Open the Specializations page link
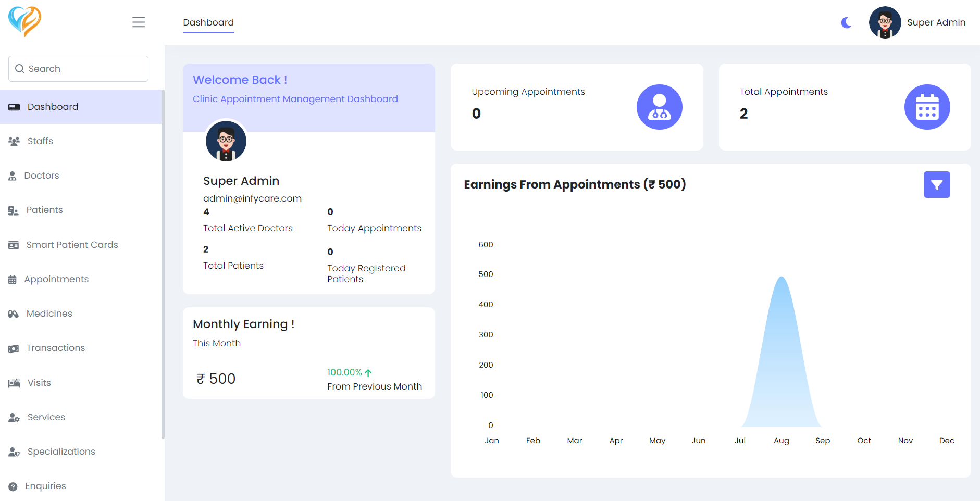The width and height of the screenshot is (980, 501). (x=61, y=452)
